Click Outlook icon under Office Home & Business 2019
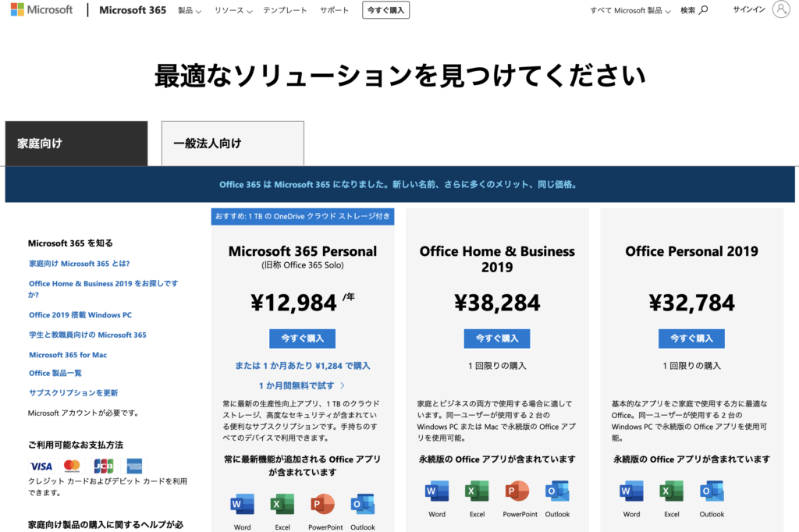The width and height of the screenshot is (799, 532). click(557, 491)
